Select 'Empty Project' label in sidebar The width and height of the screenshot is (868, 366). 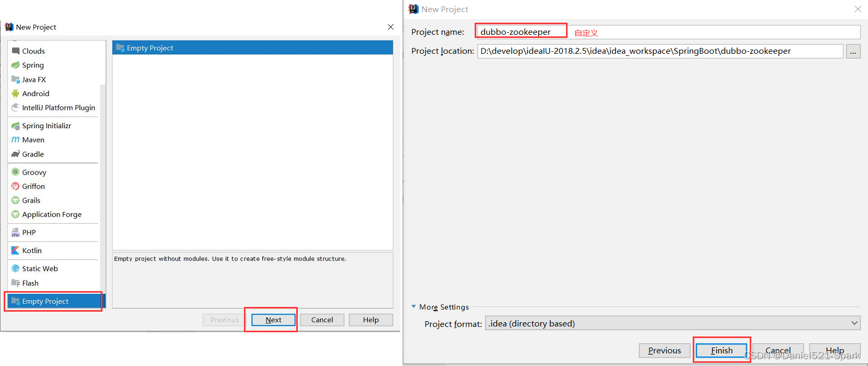coord(45,301)
